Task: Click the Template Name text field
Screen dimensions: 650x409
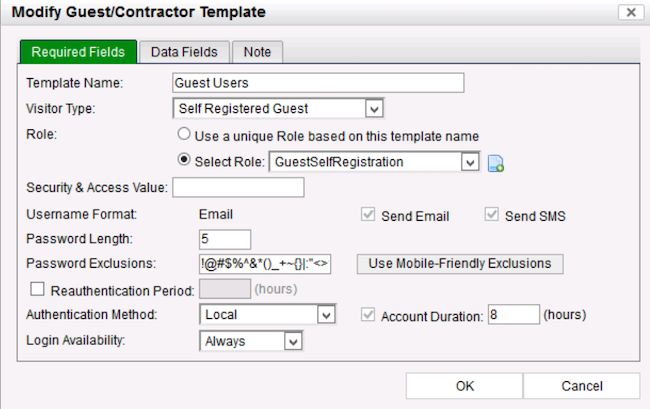Action: coord(318,83)
